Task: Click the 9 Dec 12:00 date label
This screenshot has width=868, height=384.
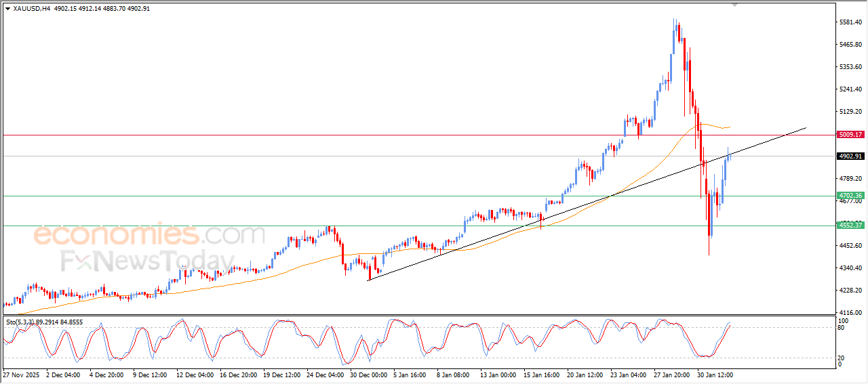Action: coord(149,375)
